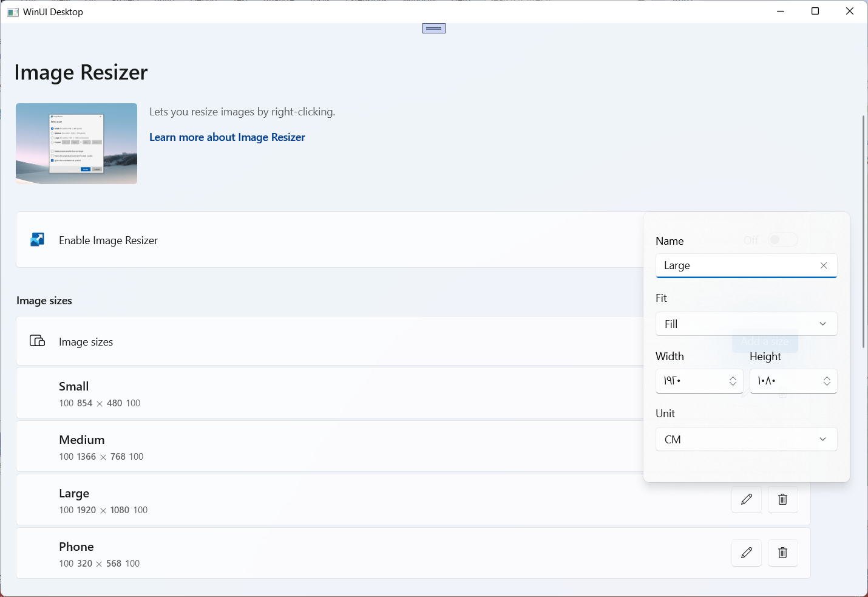Click the Image sizes card icon
Screen dimensions: 868x597
pos(38,341)
